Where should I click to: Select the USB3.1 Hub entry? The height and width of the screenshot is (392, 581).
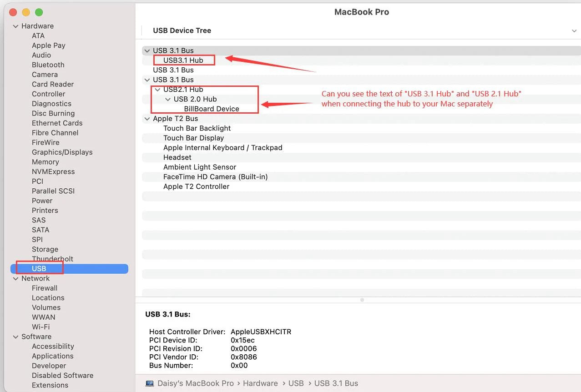click(183, 60)
